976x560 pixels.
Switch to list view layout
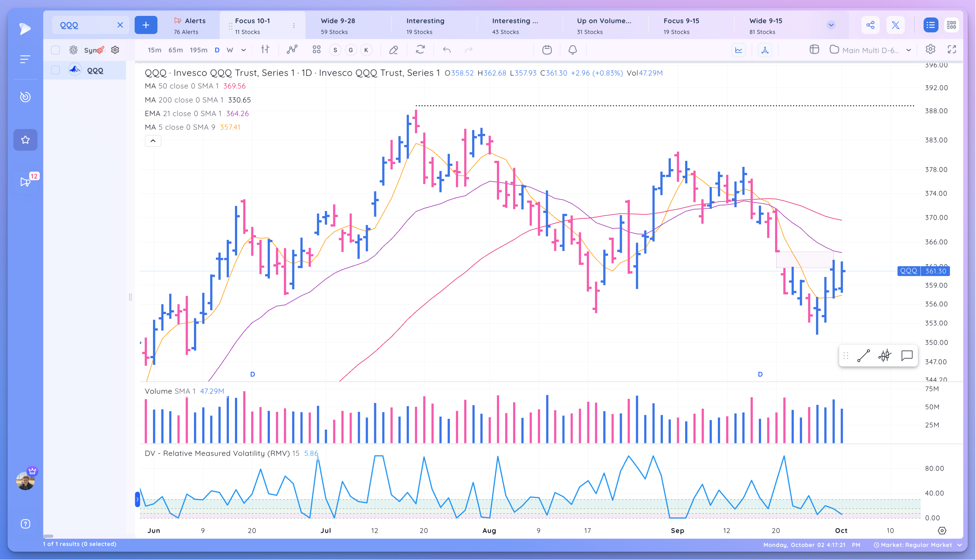coord(931,25)
